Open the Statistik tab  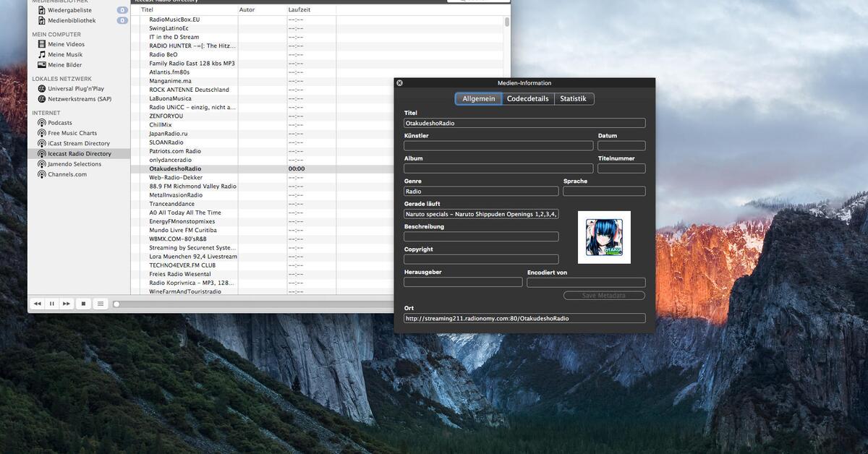(573, 98)
